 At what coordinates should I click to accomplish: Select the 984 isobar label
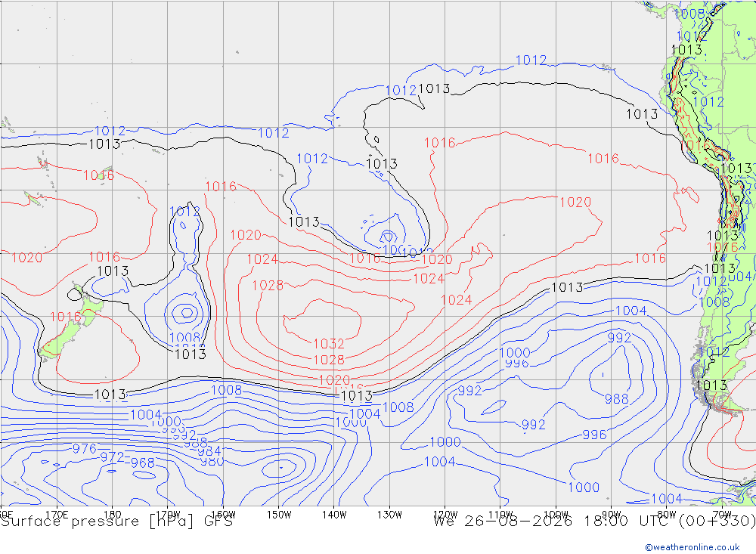point(209,451)
